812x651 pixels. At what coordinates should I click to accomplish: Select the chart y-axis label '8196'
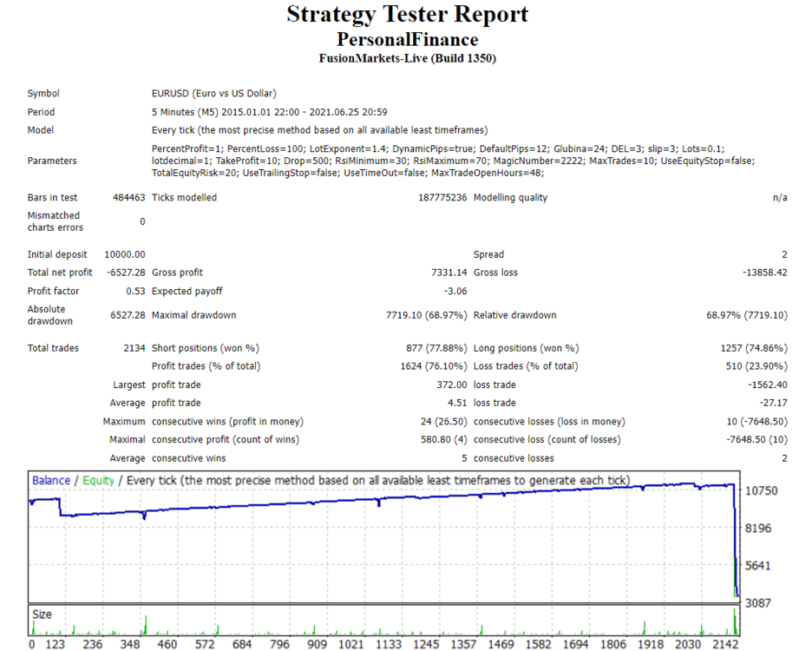coord(758,528)
